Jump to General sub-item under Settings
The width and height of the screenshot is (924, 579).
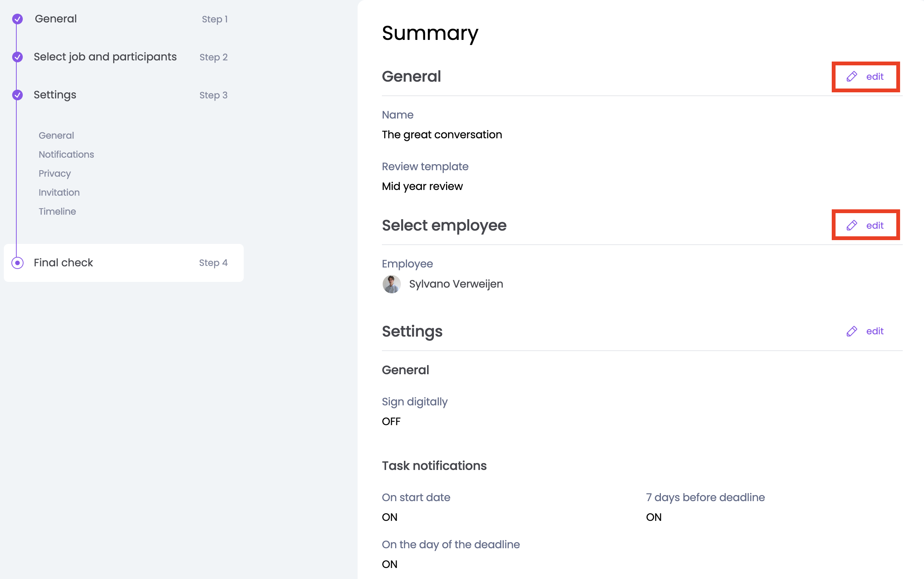click(x=56, y=136)
